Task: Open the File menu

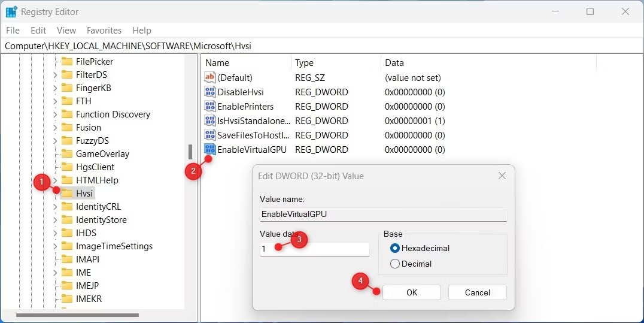Action: tap(13, 31)
